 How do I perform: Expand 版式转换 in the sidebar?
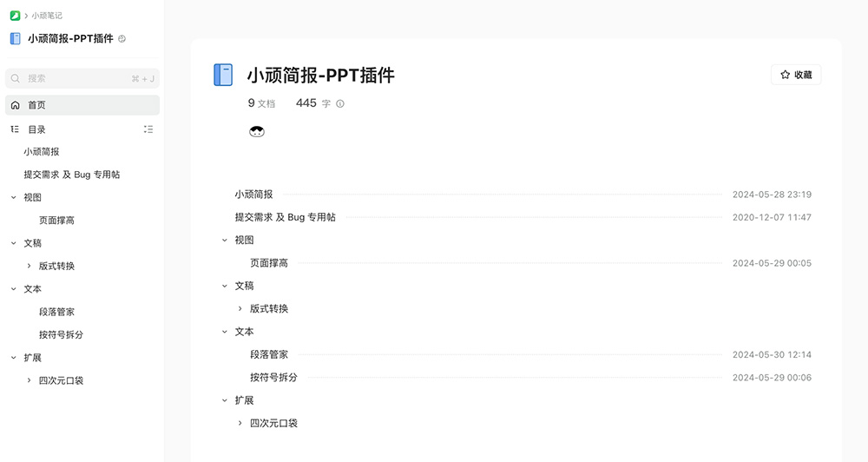tap(29, 266)
